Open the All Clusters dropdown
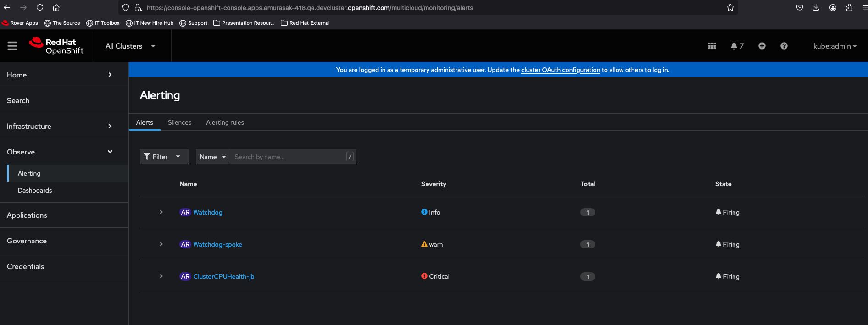868x325 pixels. [x=131, y=46]
